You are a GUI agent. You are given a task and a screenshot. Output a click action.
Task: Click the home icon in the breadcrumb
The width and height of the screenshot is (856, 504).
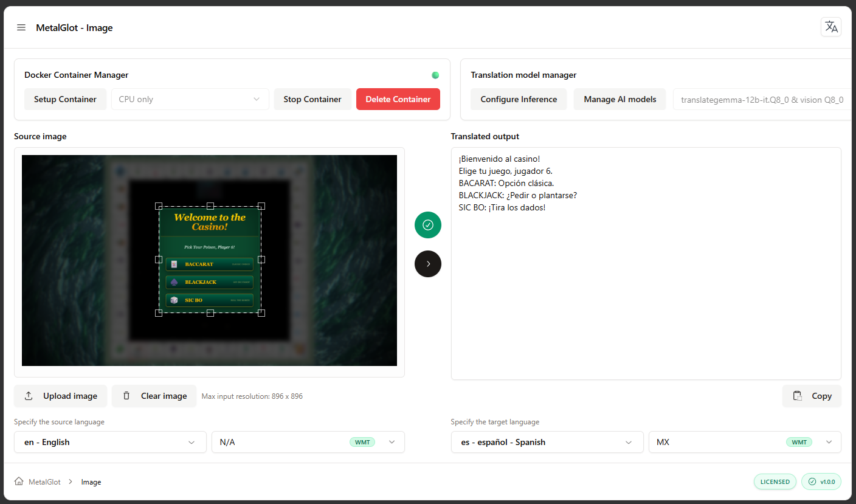tap(18, 481)
